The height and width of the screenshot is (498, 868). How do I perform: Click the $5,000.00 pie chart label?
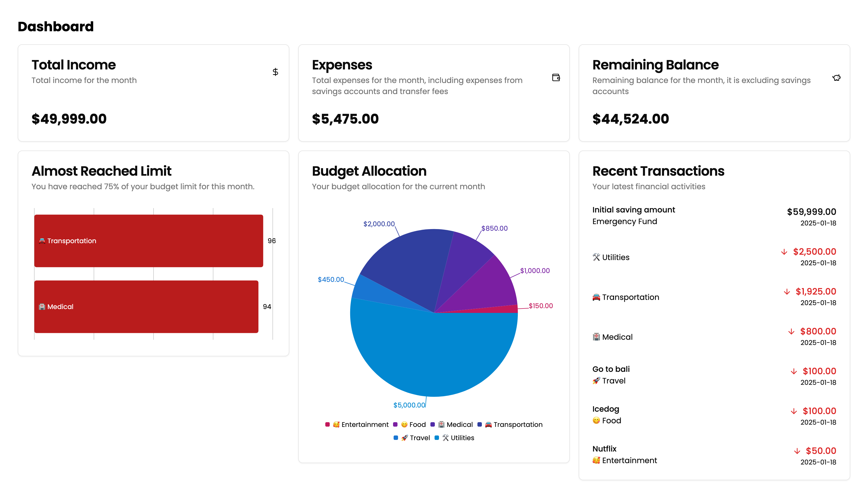tap(409, 405)
